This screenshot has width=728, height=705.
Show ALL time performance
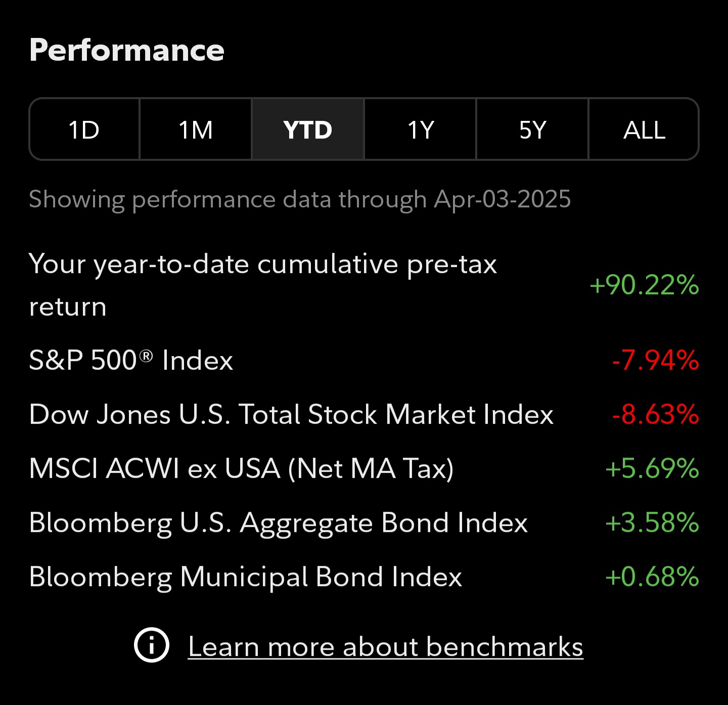coord(644,129)
